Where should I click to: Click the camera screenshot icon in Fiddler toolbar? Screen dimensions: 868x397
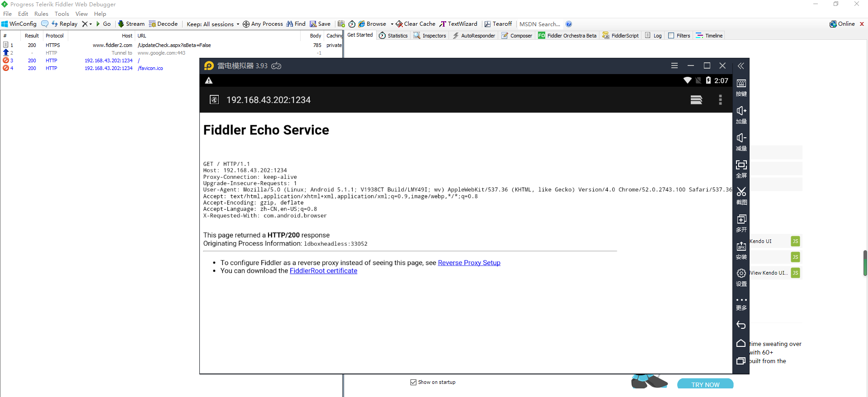click(x=341, y=24)
